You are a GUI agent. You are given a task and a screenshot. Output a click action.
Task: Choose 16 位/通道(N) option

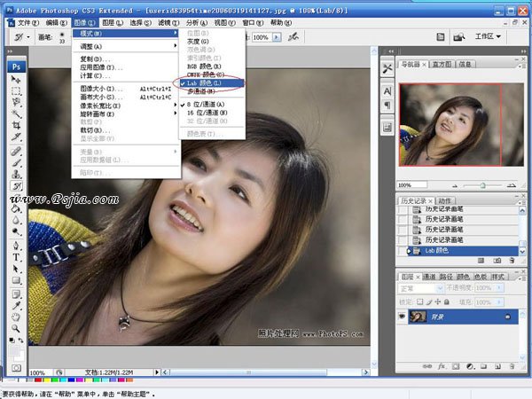(x=211, y=113)
